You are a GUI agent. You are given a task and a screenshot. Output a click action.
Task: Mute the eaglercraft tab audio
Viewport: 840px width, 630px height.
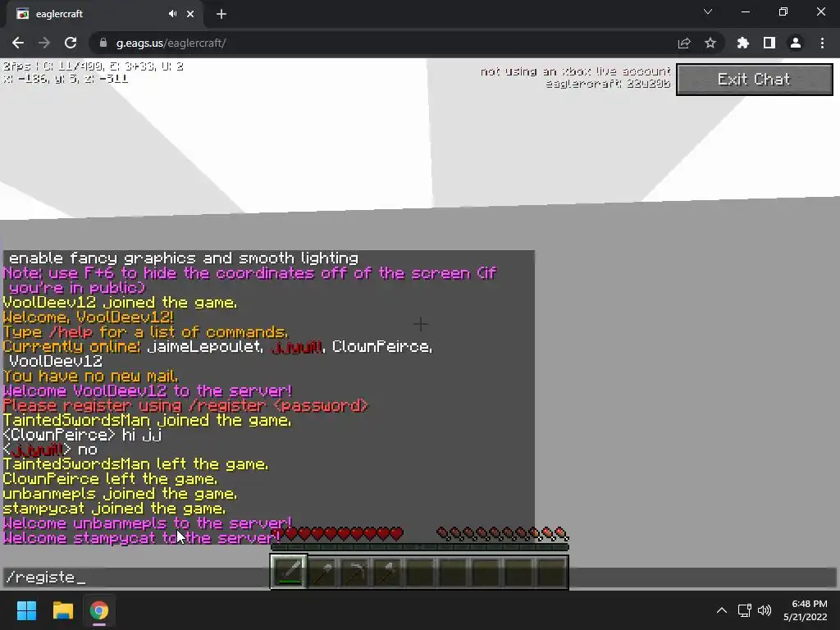(x=172, y=14)
